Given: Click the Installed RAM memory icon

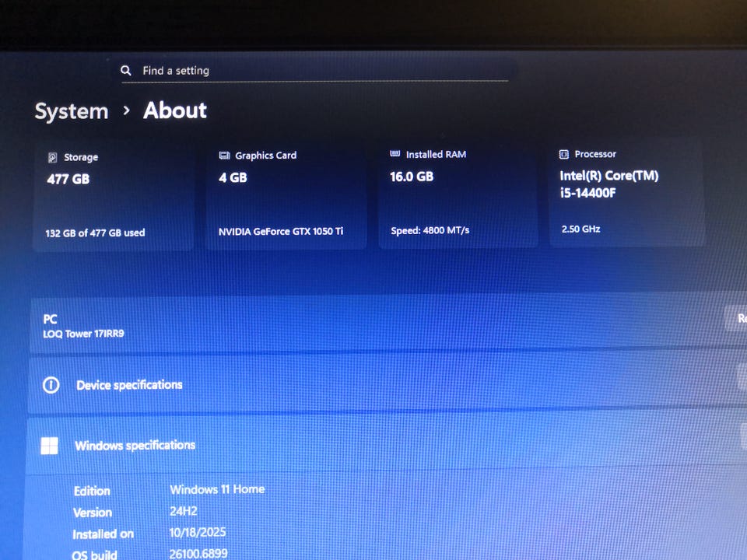Looking at the screenshot, I should (395, 153).
